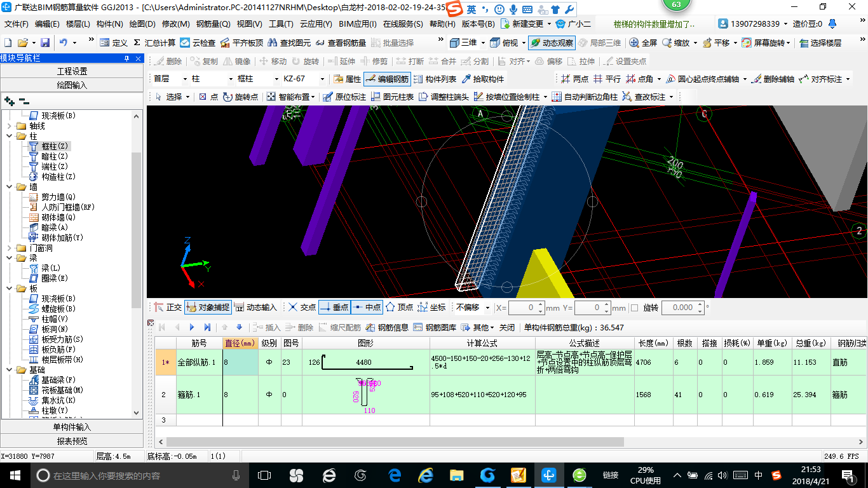The width and height of the screenshot is (868, 488).
Task: Click the navigation tree vertical scrollbar
Action: coord(137,229)
